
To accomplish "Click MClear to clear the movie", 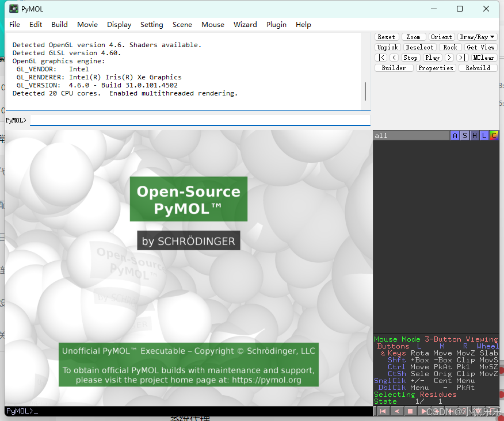I will pyautogui.click(x=484, y=58).
